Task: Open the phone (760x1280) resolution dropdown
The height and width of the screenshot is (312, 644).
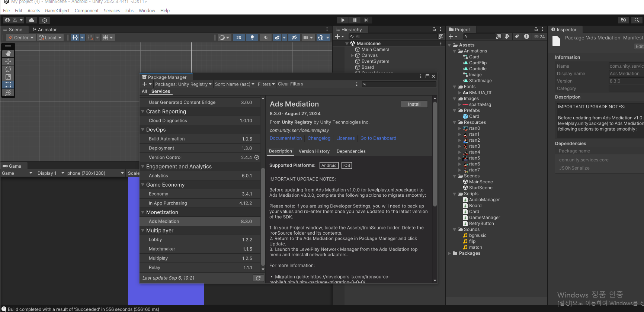Action: [x=95, y=173]
